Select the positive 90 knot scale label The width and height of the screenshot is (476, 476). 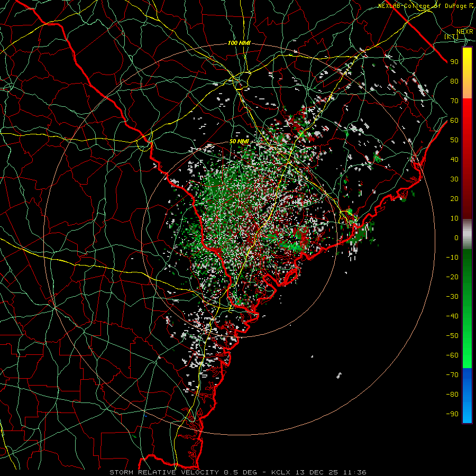click(454, 62)
